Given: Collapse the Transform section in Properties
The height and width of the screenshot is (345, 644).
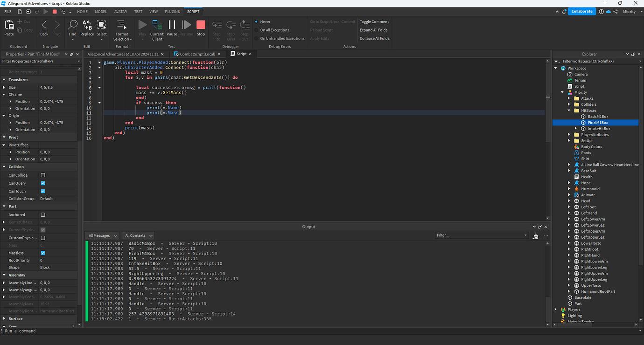Looking at the screenshot, I should coord(5,79).
